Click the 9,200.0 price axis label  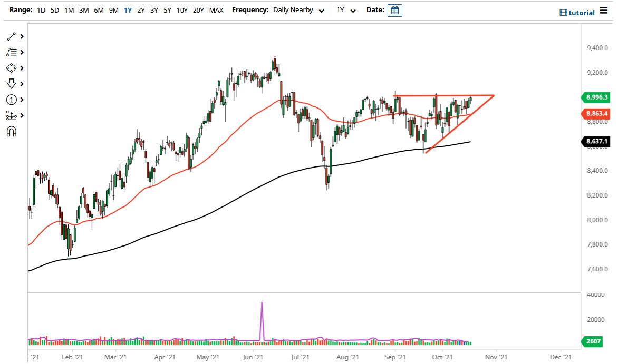tap(597, 73)
